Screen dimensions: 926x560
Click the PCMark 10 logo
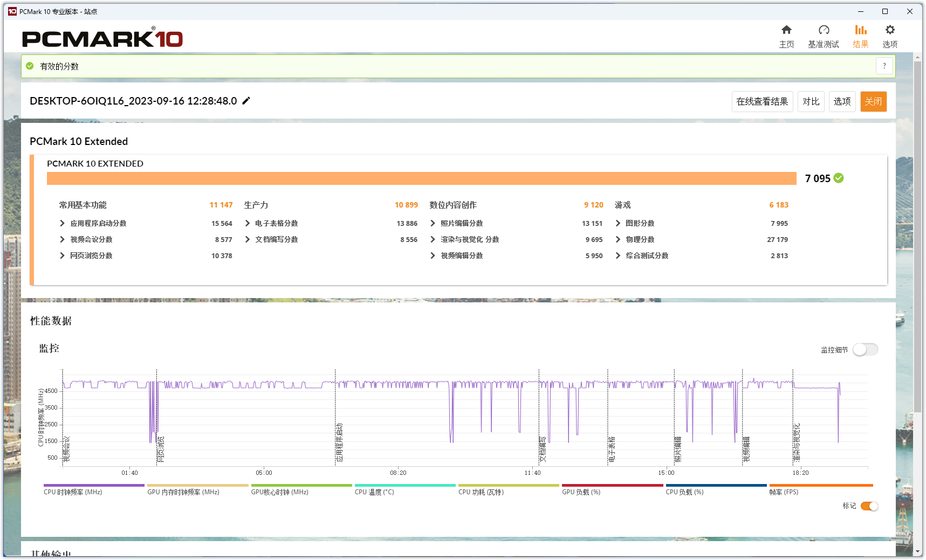(102, 37)
